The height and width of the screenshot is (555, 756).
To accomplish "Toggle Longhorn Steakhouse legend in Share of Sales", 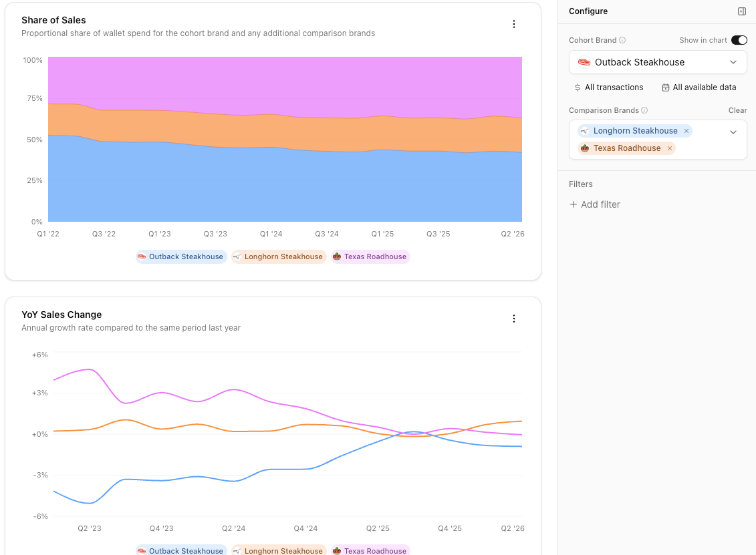I will (x=279, y=256).
